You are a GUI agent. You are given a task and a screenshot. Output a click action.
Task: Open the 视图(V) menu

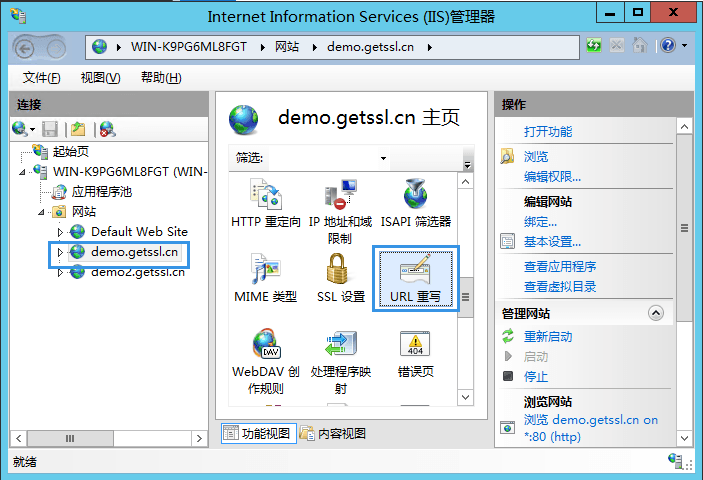point(100,78)
